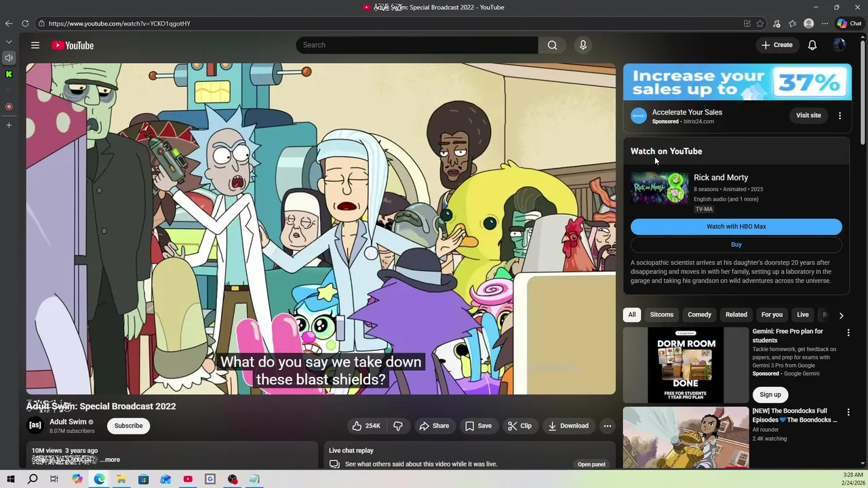This screenshot has height=488, width=868.
Task: Select the For you filter chip
Action: 772,314
